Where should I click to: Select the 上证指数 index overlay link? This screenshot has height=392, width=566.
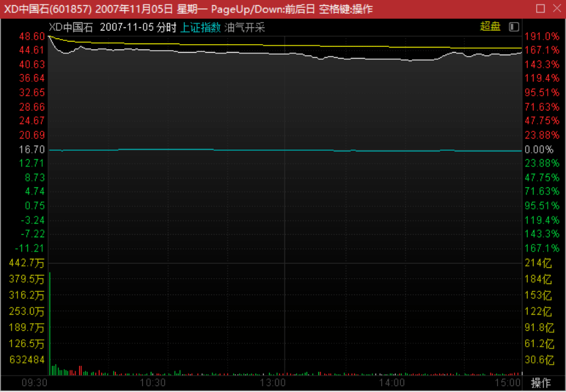[x=200, y=28]
